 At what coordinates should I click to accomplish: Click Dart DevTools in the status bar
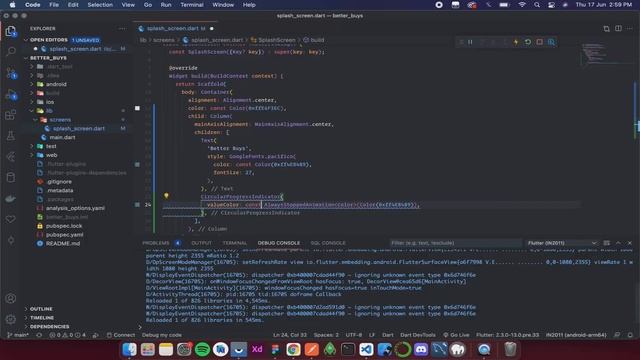point(418,335)
